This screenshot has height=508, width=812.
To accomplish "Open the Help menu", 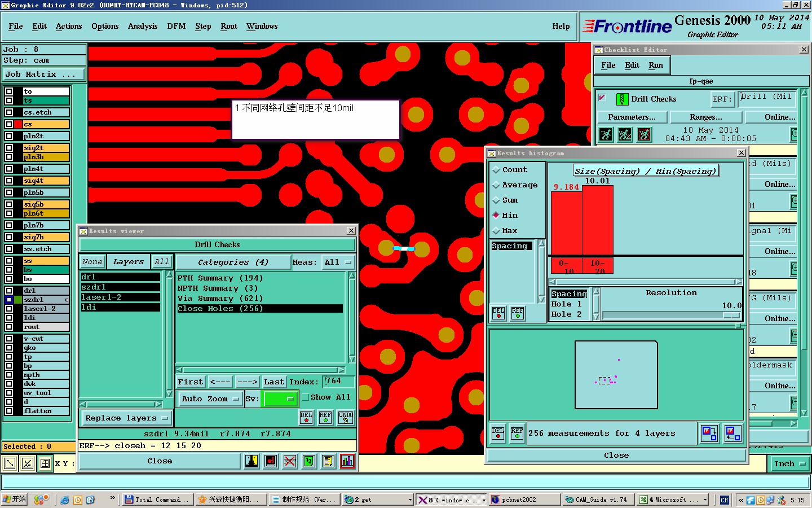I will [561, 27].
